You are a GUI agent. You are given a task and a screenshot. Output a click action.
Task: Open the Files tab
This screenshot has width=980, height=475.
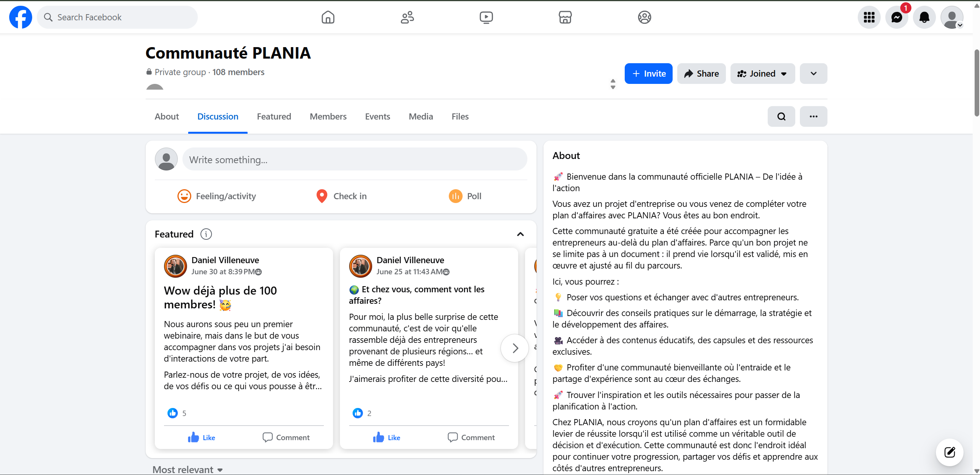click(460, 116)
